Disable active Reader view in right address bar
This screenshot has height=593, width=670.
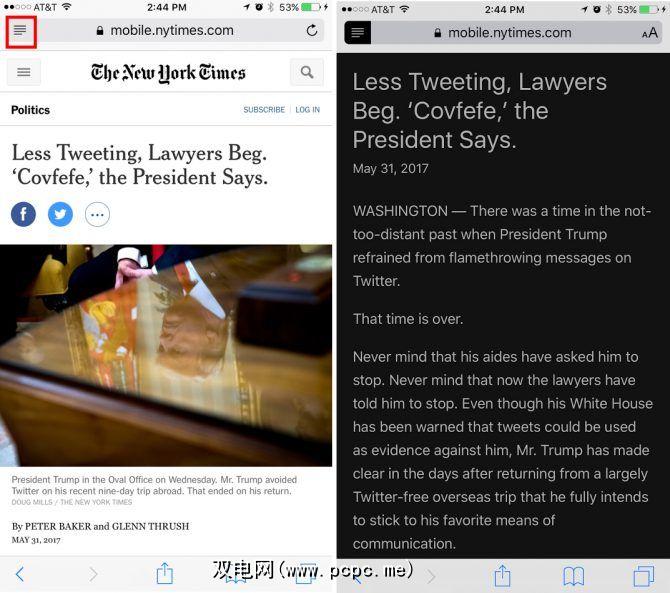tap(357, 32)
